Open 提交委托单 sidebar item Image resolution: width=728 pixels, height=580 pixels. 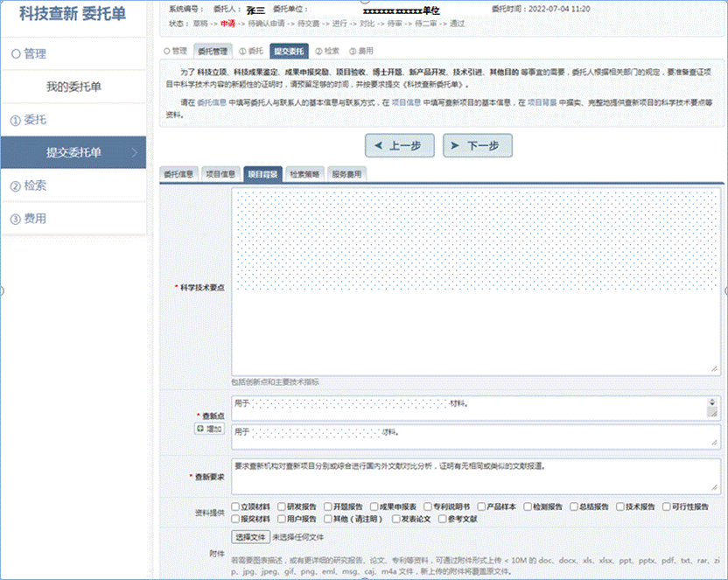tap(73, 152)
